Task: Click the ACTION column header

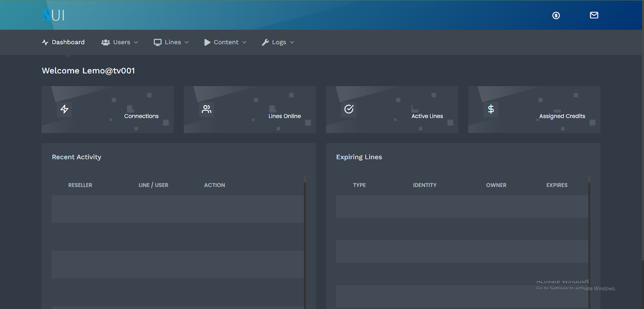Action: tap(215, 185)
